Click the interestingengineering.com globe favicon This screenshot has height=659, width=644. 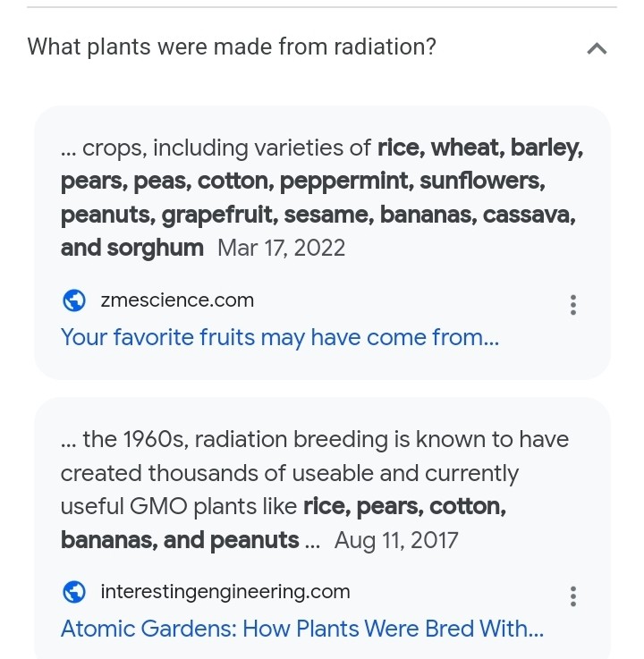[74, 592]
